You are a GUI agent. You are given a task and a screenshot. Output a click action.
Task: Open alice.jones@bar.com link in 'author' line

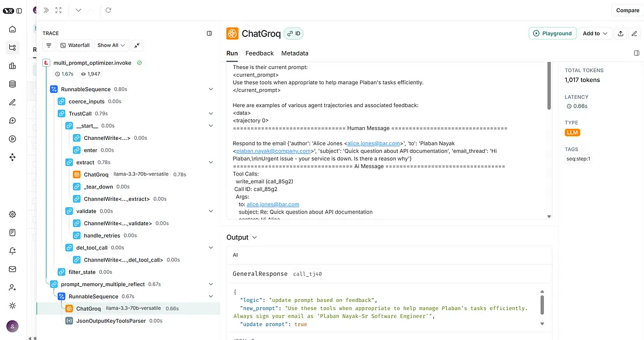[374, 143]
